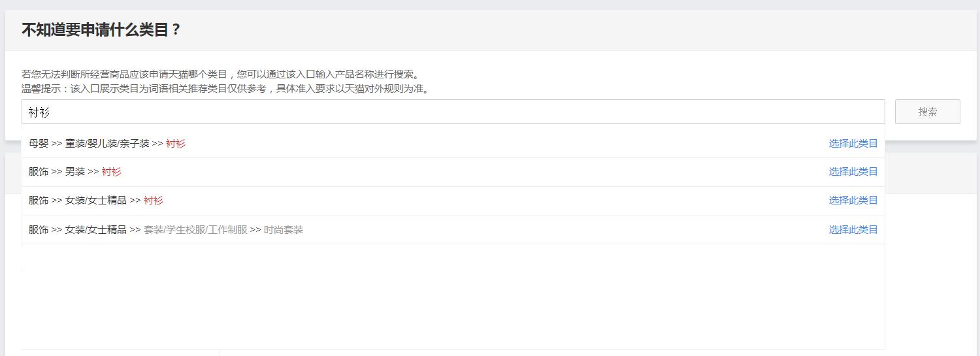Click red 衬衫 keyword after 男装
The image size is (980, 356).
tap(112, 172)
